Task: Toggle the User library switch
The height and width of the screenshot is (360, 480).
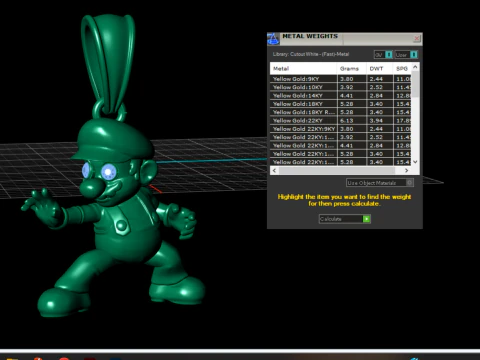Action: (x=414, y=54)
